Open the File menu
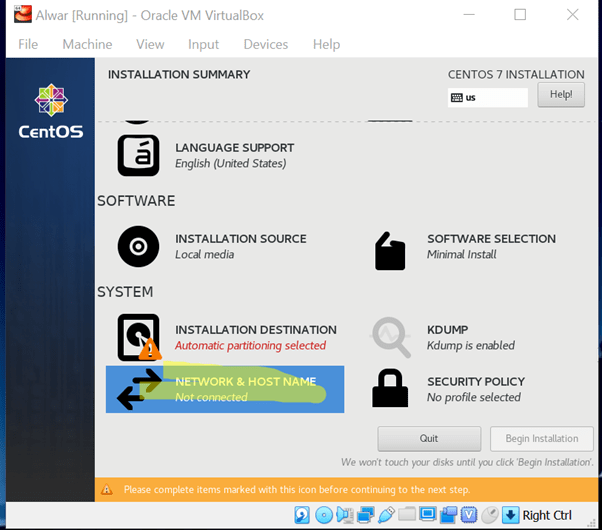This screenshot has width=602, height=530. pyautogui.click(x=28, y=44)
